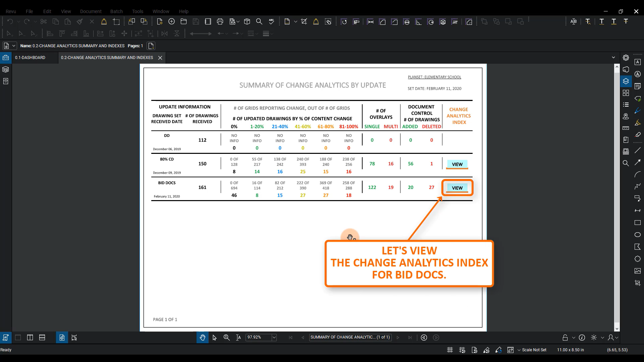Open the zoom percentage dropdown
This screenshot has height=362, width=644.
pyautogui.click(x=274, y=338)
